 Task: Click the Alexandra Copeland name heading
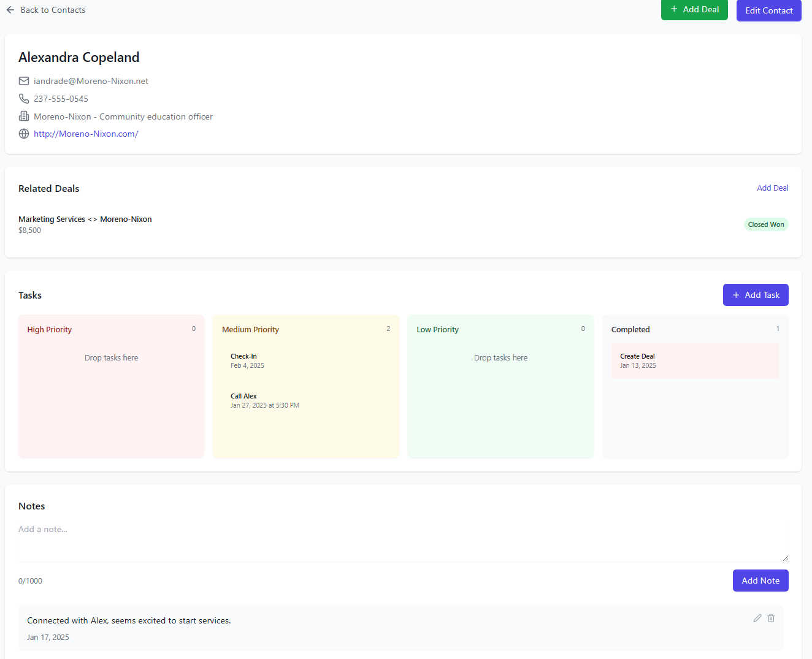pyautogui.click(x=79, y=57)
